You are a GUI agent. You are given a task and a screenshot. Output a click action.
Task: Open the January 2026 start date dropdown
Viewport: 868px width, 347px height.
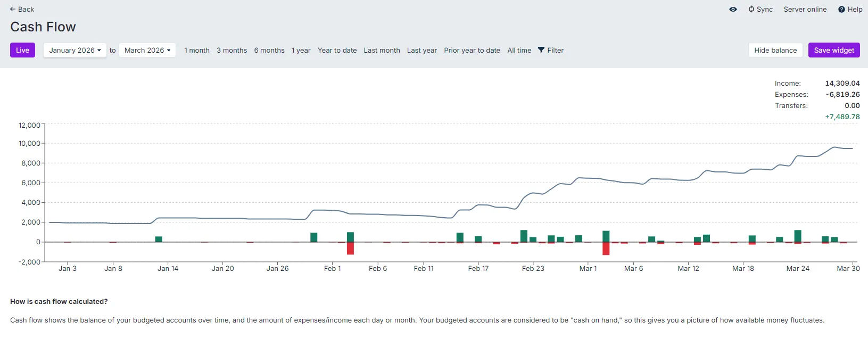75,50
